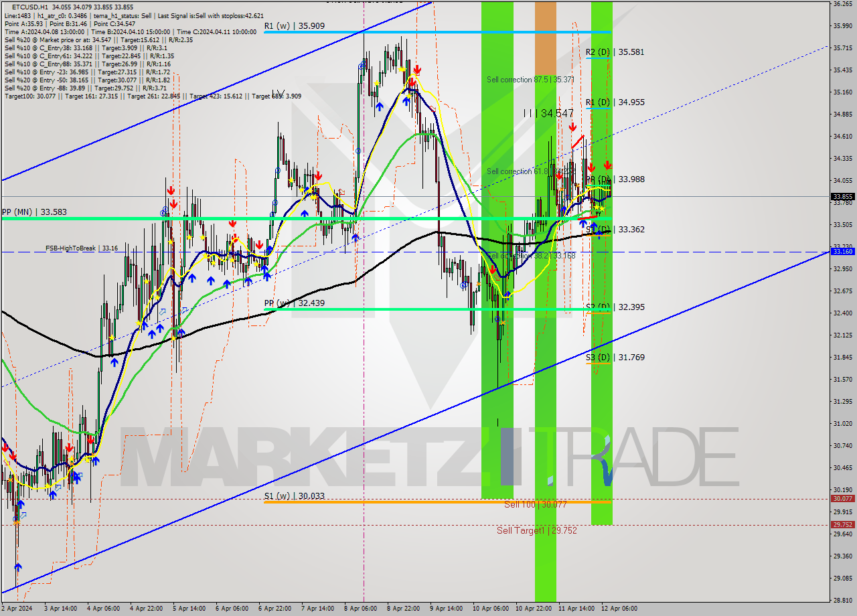The width and height of the screenshot is (857, 616).
Task: Select the FSB-HighToBreak | 33.16 label
Action: [x=82, y=248]
